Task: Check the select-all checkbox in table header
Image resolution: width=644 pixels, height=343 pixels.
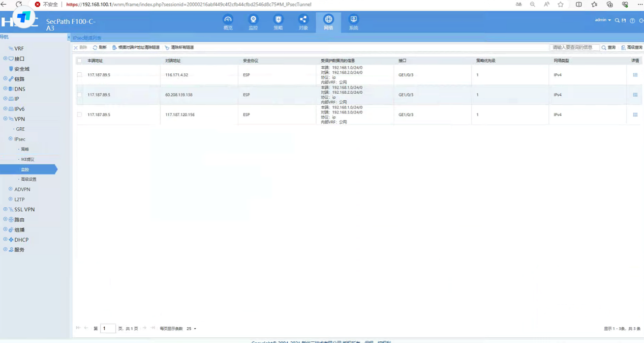Action: (79, 61)
